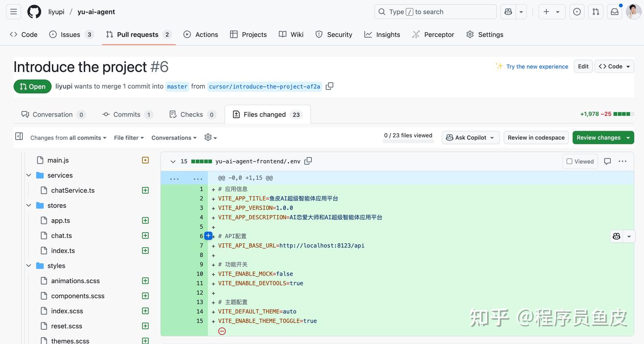
Task: Open GitHub home via the Octocat logo
Action: 34,11
